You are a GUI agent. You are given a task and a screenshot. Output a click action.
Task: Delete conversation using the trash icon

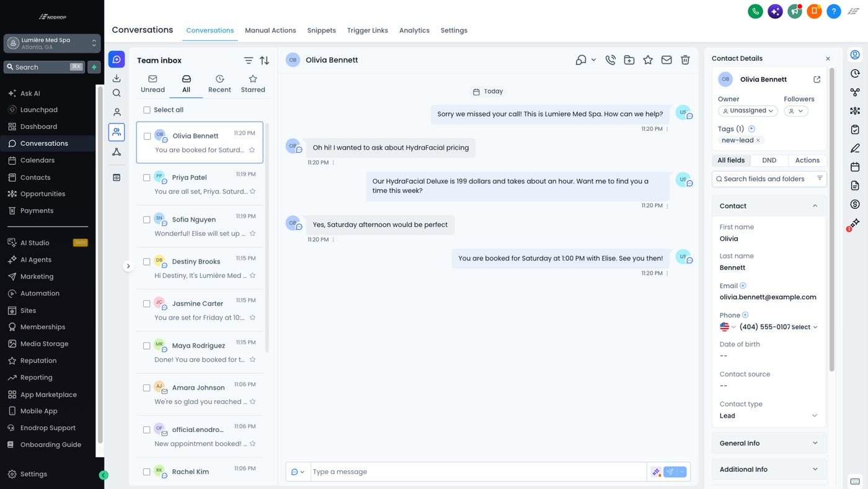(685, 60)
